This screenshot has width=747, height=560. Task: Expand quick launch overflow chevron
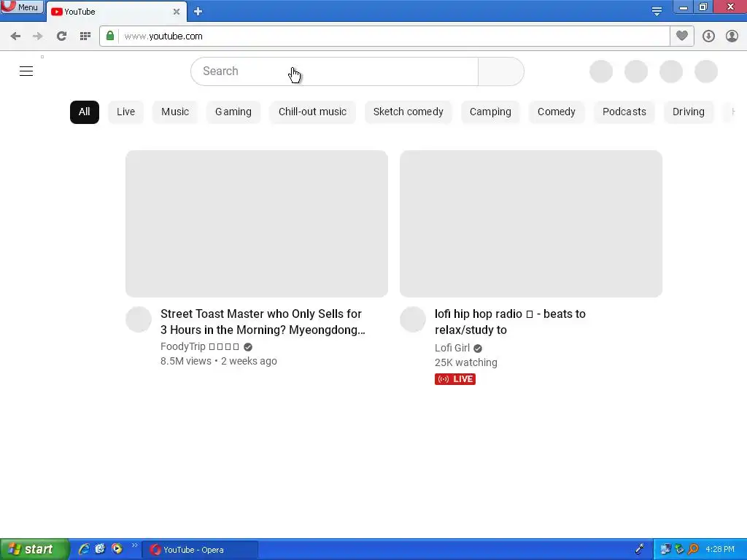pyautogui.click(x=134, y=545)
